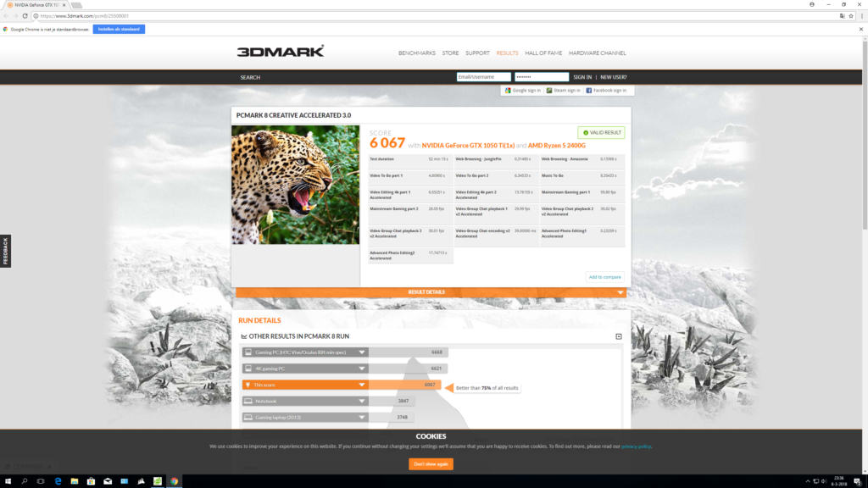Image resolution: width=868 pixels, height=488 pixels.
Task: Click the trophy icon beside This score
Action: coord(248,385)
